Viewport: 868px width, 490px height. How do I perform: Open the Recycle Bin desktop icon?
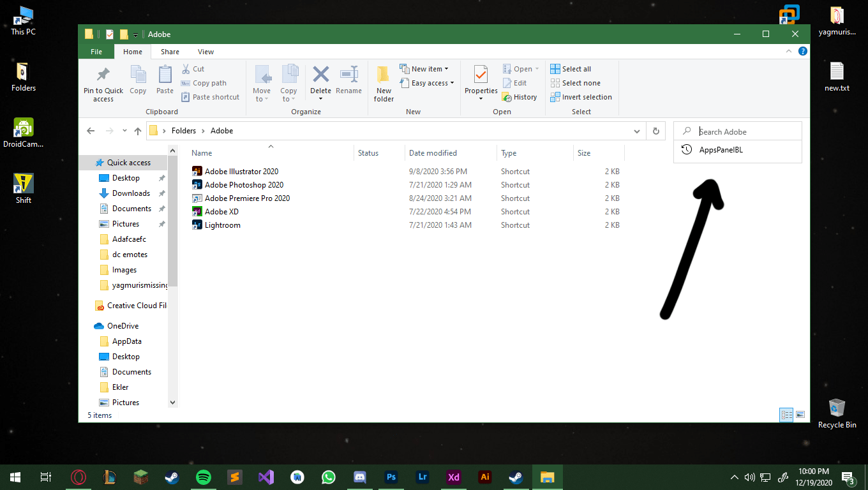837,413
